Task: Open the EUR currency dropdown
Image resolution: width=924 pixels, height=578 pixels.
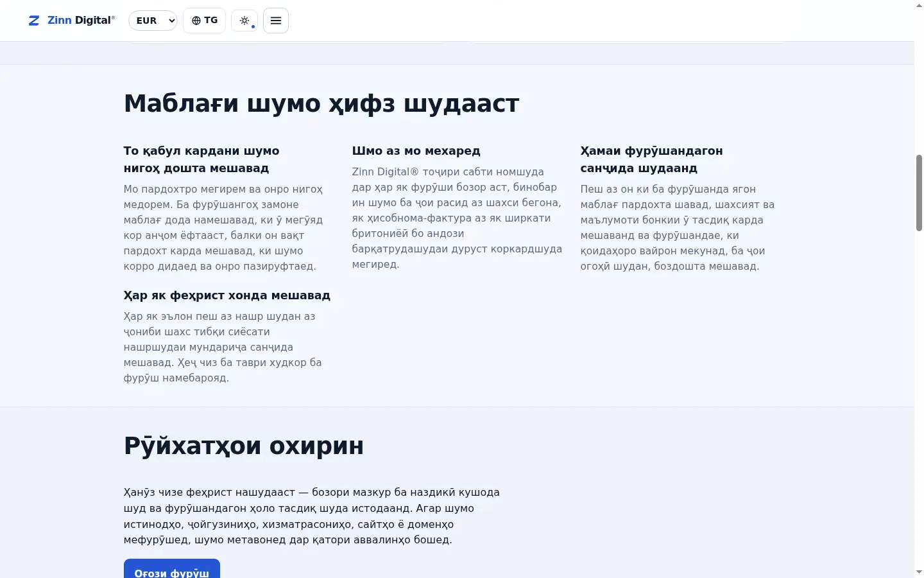Action: [x=153, y=21]
